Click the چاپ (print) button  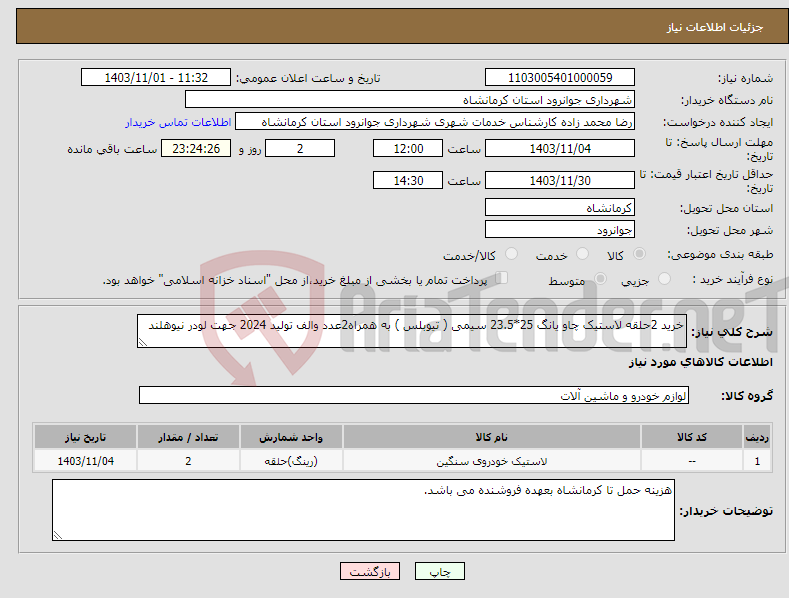(x=439, y=571)
